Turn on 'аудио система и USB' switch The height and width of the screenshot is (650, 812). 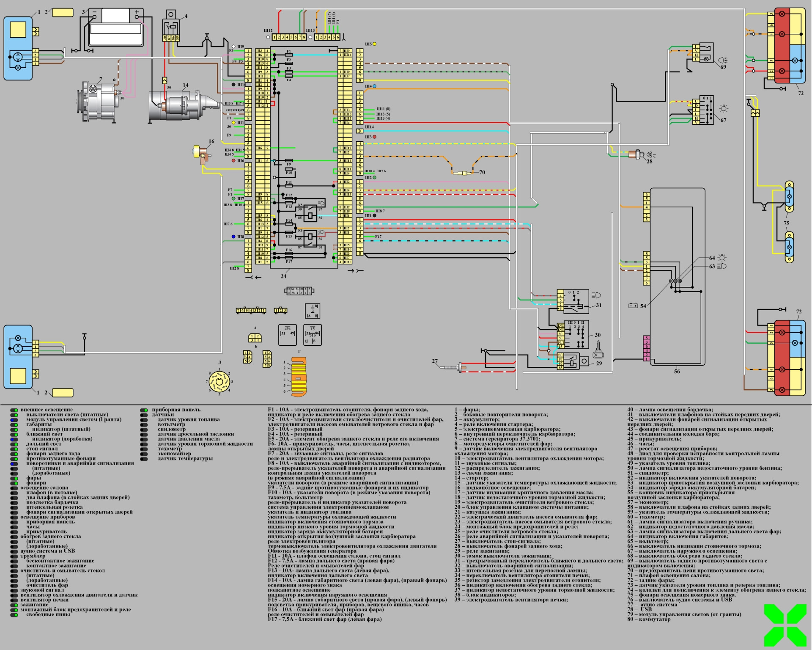pos(14,551)
